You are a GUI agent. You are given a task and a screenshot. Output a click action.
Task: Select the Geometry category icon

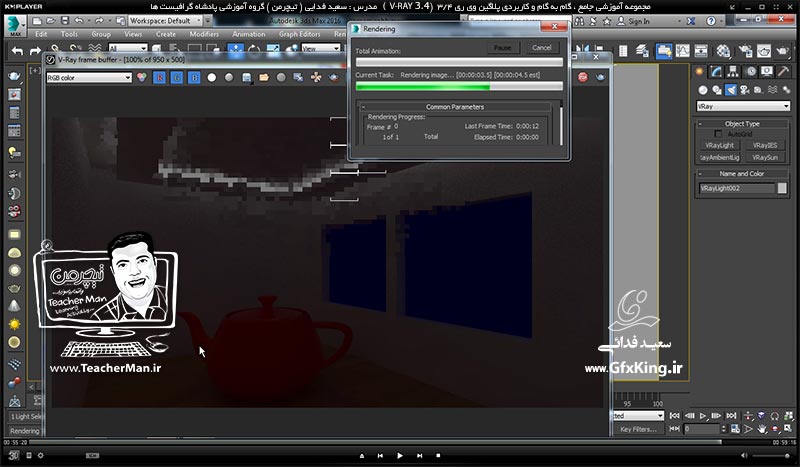pyautogui.click(x=703, y=90)
